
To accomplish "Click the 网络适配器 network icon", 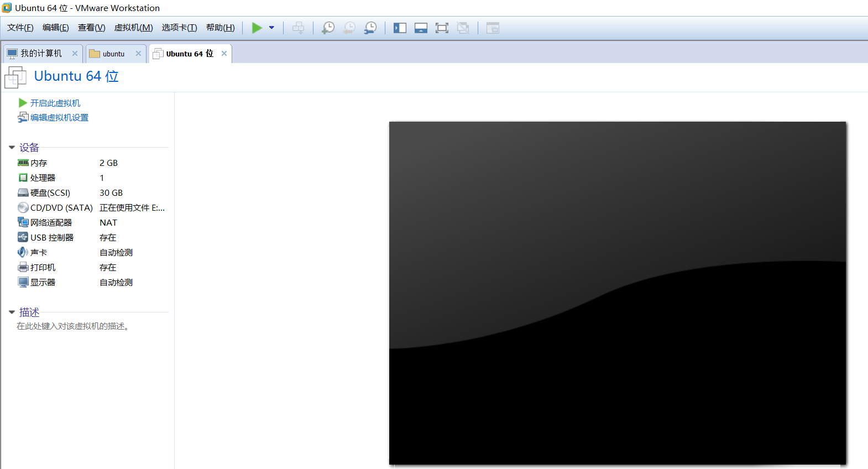I will (23, 222).
